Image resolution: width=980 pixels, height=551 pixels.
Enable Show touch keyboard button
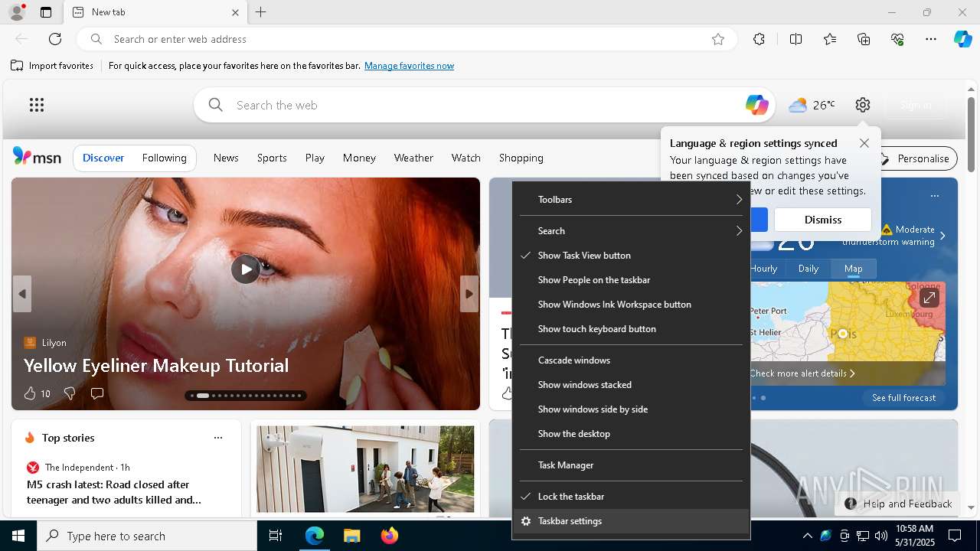tap(632, 329)
